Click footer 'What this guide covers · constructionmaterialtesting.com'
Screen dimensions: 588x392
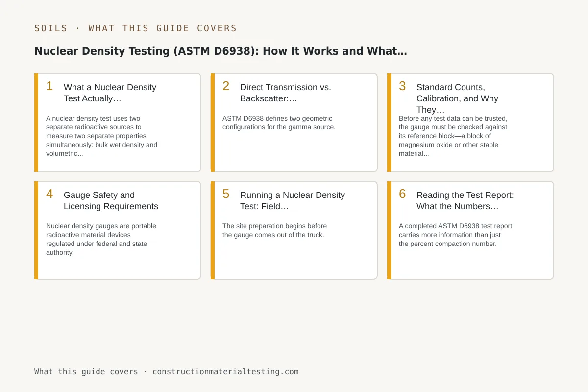click(x=166, y=371)
